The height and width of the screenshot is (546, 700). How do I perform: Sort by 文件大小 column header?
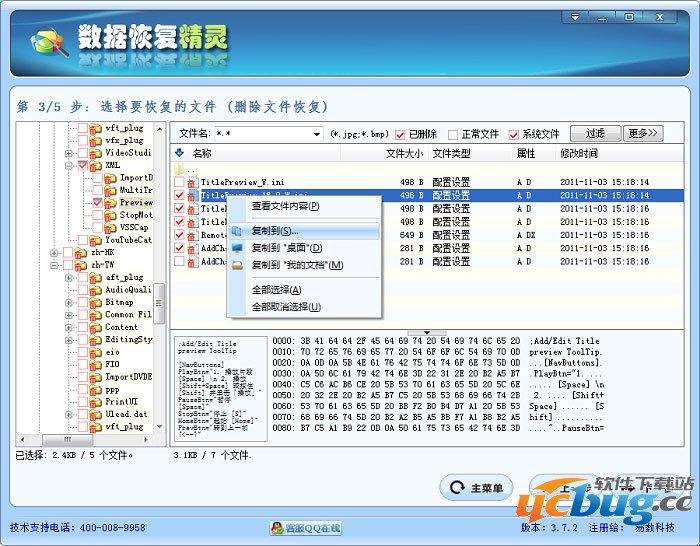tap(404, 154)
